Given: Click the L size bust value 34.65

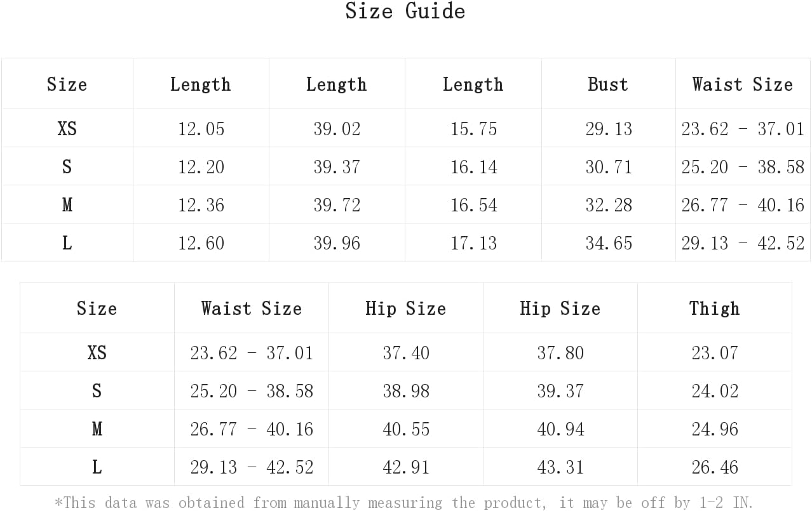Looking at the screenshot, I should (x=609, y=243).
